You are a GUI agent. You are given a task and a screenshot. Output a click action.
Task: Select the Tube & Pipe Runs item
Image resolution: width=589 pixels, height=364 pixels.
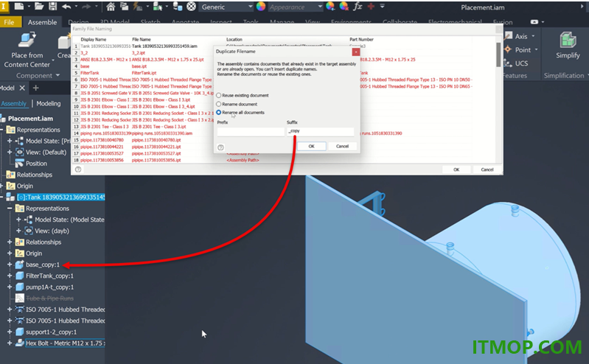tap(49, 298)
